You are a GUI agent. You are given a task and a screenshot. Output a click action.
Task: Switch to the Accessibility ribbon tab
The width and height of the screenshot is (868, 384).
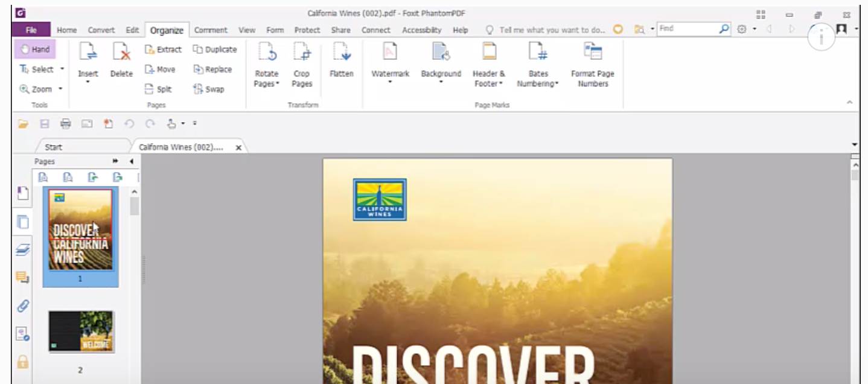coord(422,30)
